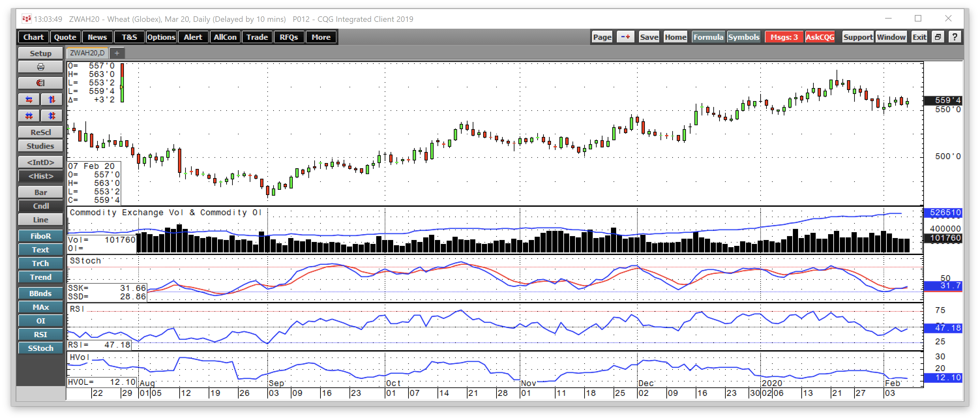Click the ReScl rescale button
This screenshot has height=420, width=980.
pyautogui.click(x=40, y=132)
